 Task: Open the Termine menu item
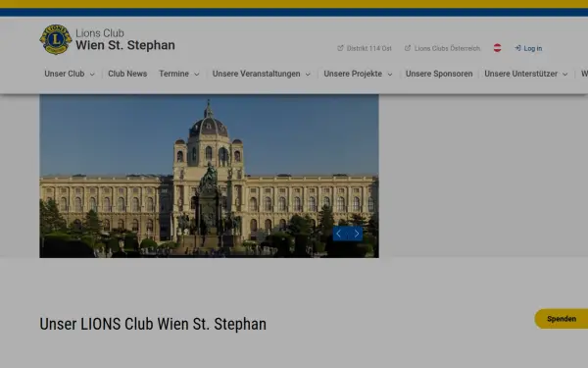click(174, 74)
